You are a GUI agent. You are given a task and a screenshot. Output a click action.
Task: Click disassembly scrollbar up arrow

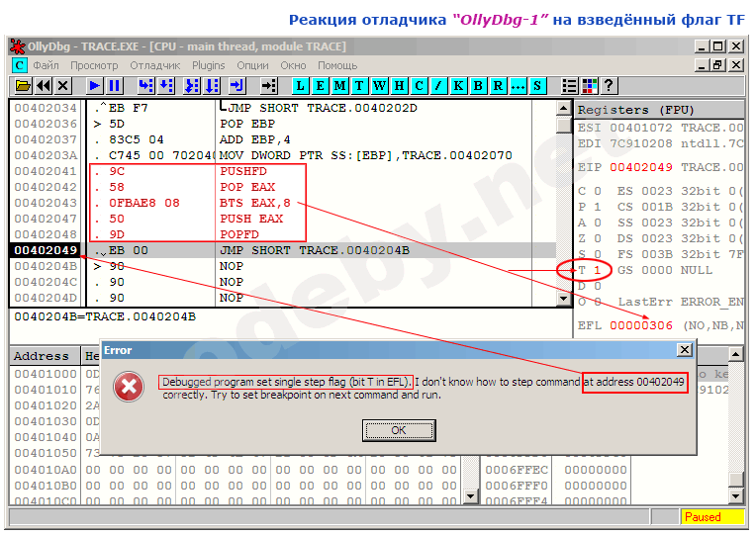pos(563,108)
